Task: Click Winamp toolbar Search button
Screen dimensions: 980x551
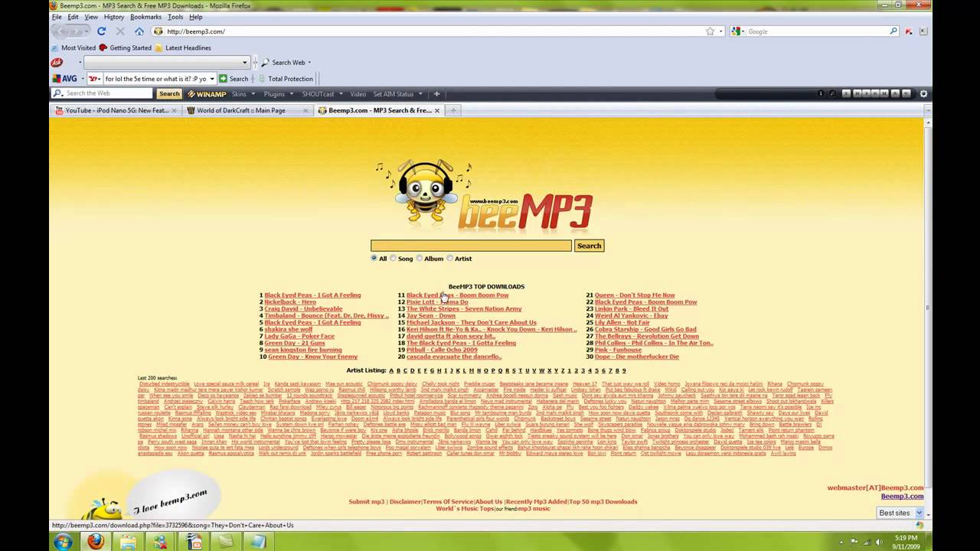Action: pyautogui.click(x=169, y=93)
